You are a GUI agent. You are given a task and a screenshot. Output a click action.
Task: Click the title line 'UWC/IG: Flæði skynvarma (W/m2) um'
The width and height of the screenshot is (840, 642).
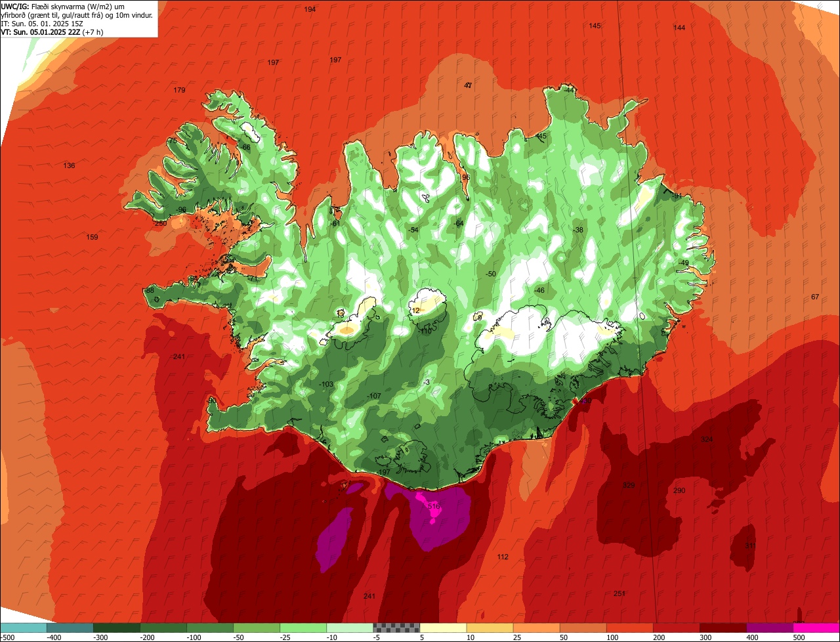coord(63,6)
